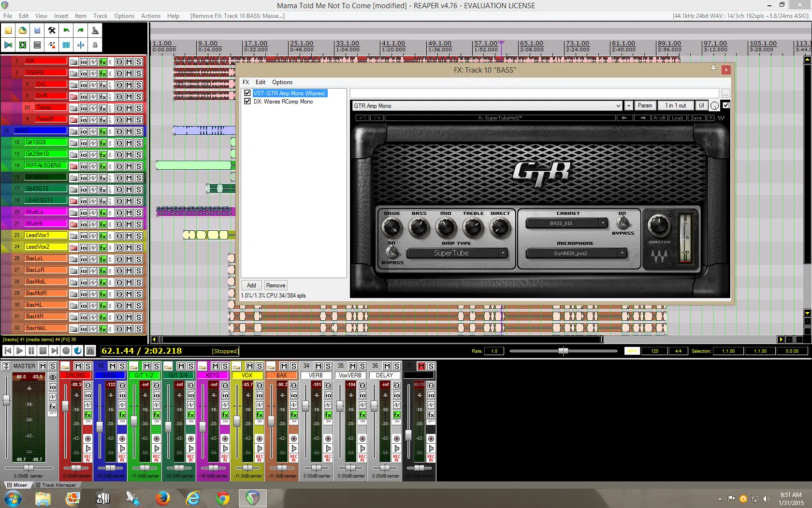Open Chrome from Windows taskbar
The height and width of the screenshot is (508, 812).
point(223,498)
